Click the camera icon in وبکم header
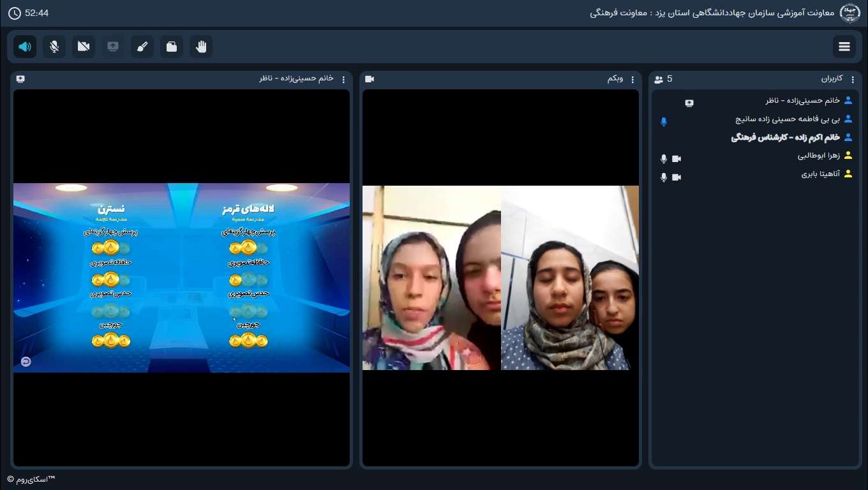The width and height of the screenshot is (868, 490). click(370, 79)
